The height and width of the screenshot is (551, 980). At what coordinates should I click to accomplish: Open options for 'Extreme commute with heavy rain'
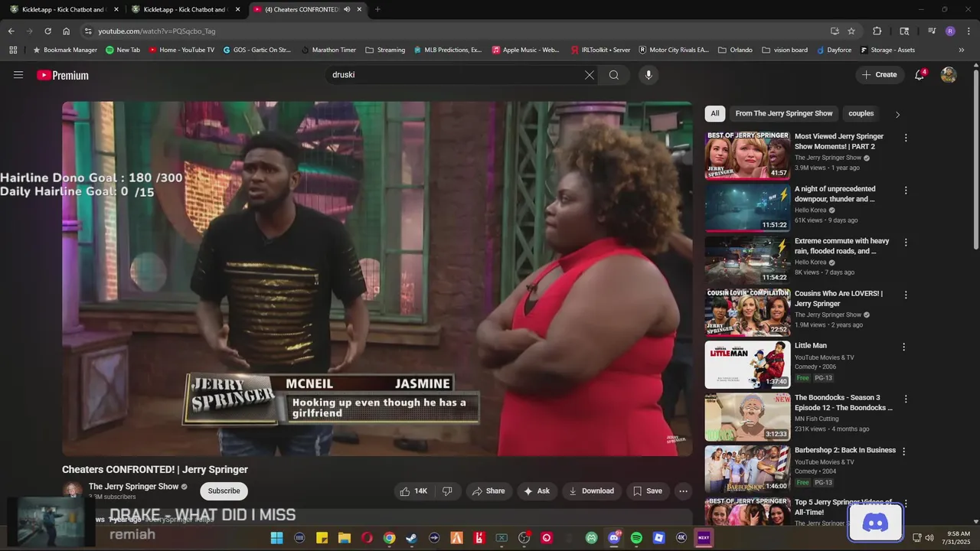pyautogui.click(x=906, y=242)
